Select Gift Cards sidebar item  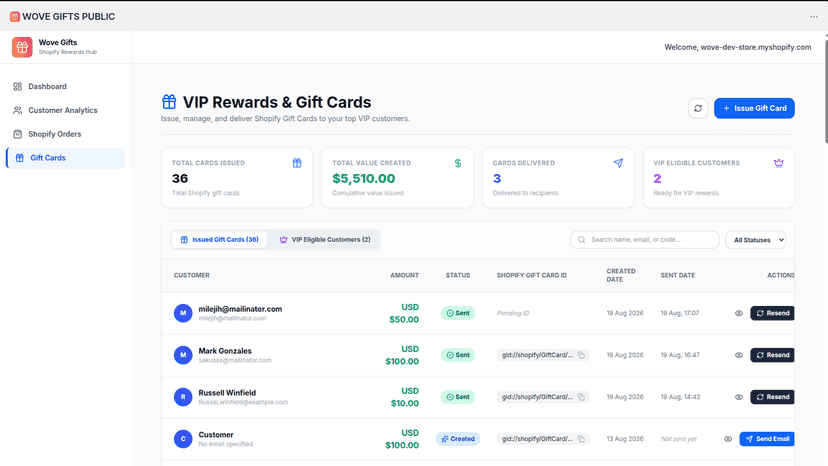(x=65, y=158)
